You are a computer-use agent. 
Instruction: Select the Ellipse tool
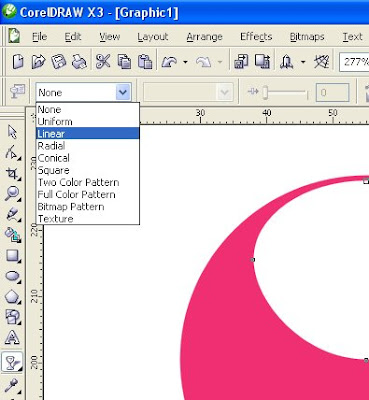click(13, 276)
